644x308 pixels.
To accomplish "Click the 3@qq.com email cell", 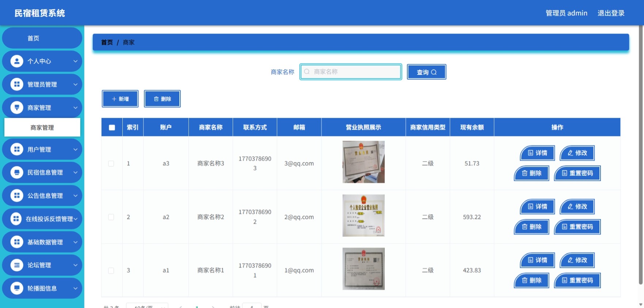I will click(299, 163).
